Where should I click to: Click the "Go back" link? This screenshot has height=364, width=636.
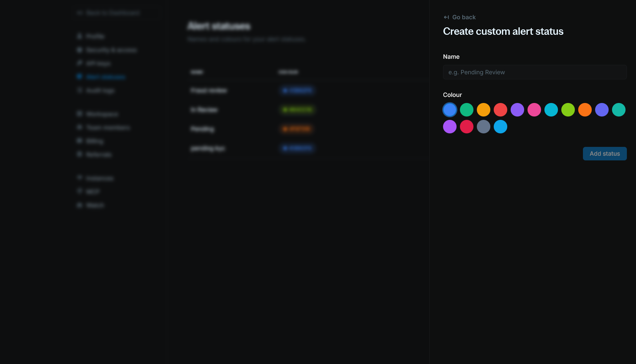(464, 17)
